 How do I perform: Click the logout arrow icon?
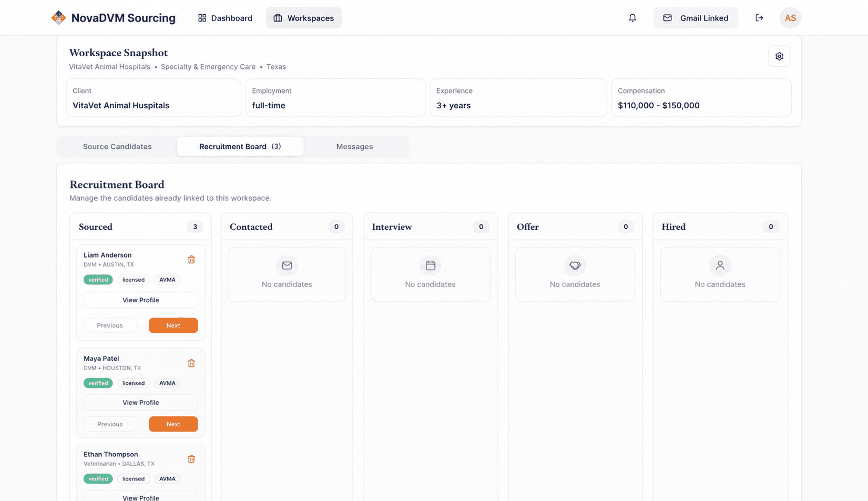759,18
